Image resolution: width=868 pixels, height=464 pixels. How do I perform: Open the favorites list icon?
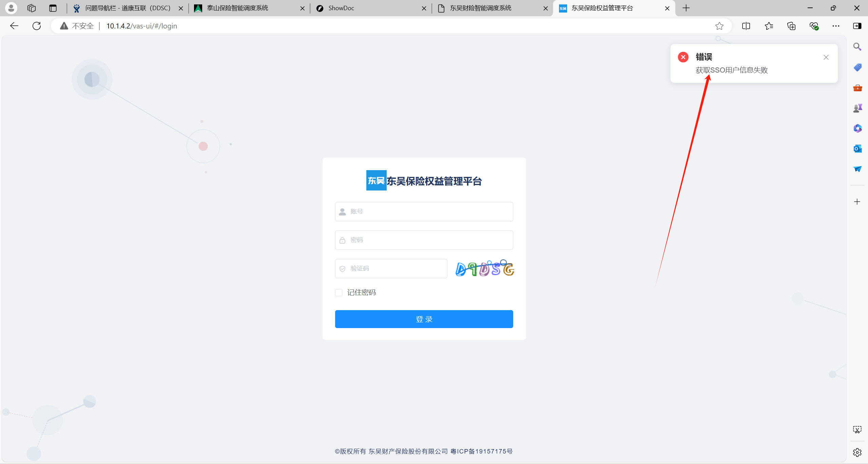coord(769,26)
